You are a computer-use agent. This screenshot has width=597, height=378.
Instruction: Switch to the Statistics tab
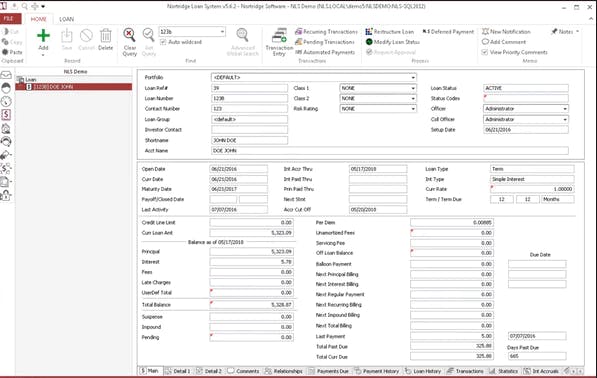click(x=503, y=371)
